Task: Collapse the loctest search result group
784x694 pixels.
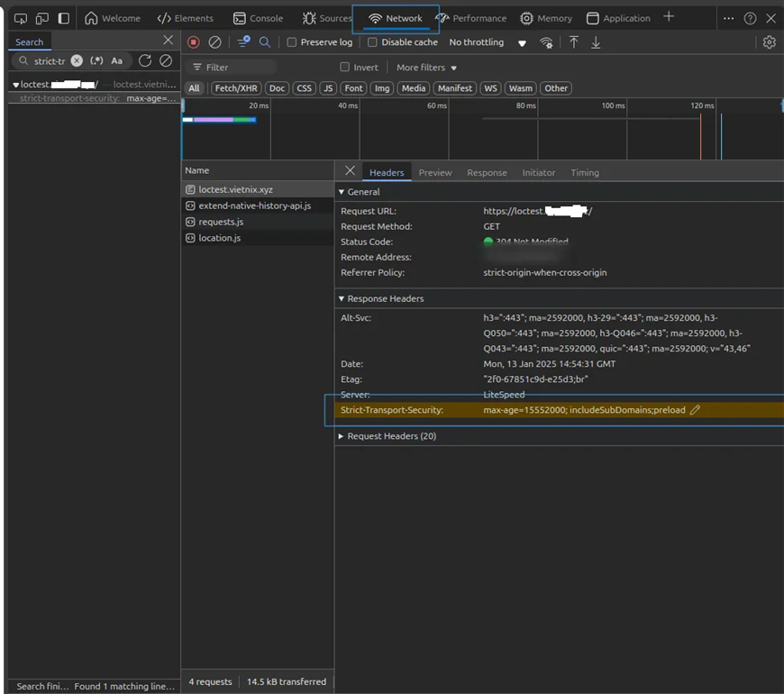Action: coord(15,85)
